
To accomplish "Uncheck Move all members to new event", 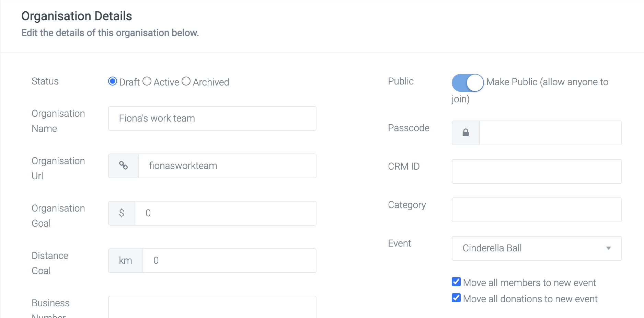I will (456, 282).
